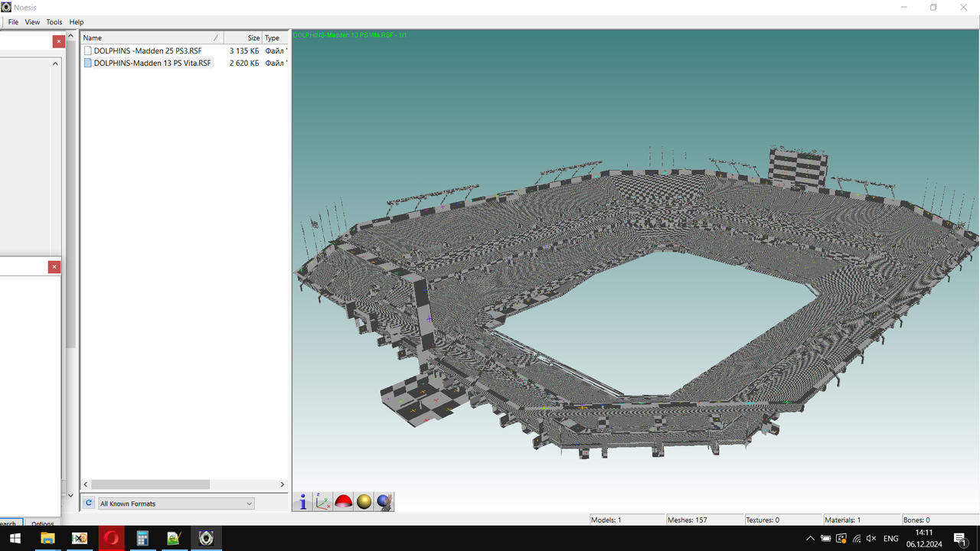The width and height of the screenshot is (980, 551).
Task: Click file list horizontal scrollbar left arrow
Action: pyautogui.click(x=86, y=484)
